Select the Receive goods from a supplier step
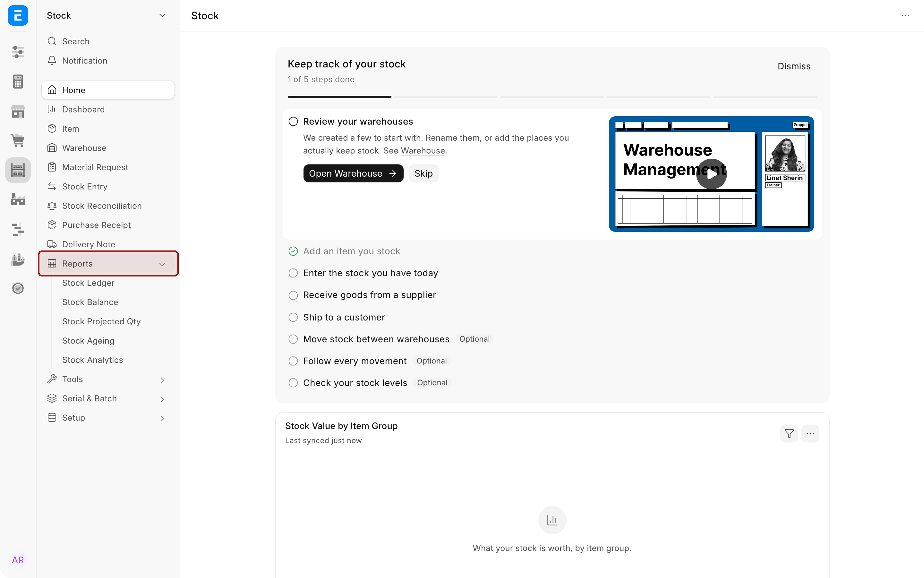The image size is (924, 578). point(369,295)
